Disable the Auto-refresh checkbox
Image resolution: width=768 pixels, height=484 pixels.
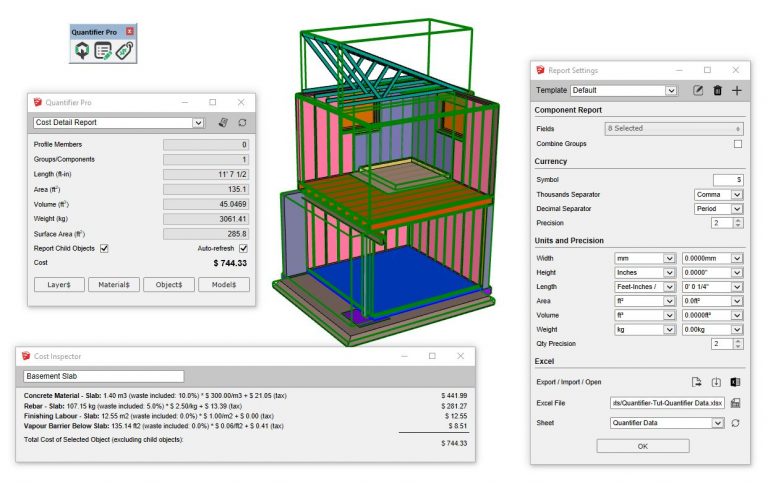(242, 248)
